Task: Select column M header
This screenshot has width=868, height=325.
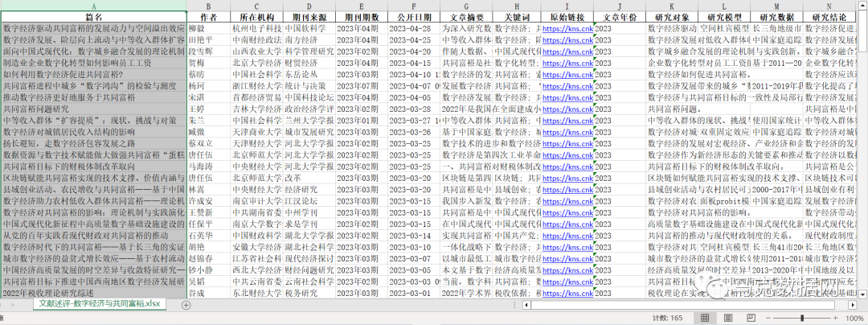Action: (x=776, y=5)
